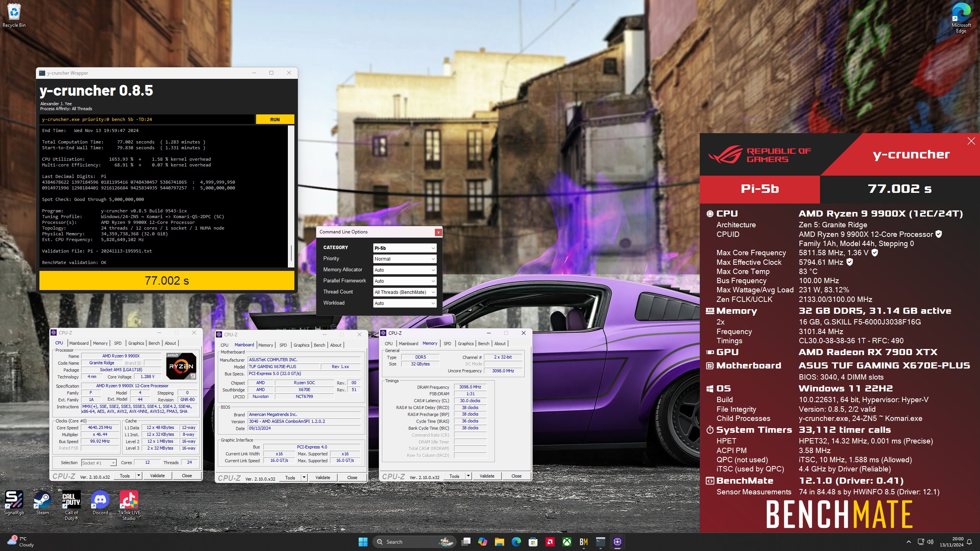Select the About tab in the Mainboard CPU-Z window
The image size is (980, 551).
tap(336, 345)
